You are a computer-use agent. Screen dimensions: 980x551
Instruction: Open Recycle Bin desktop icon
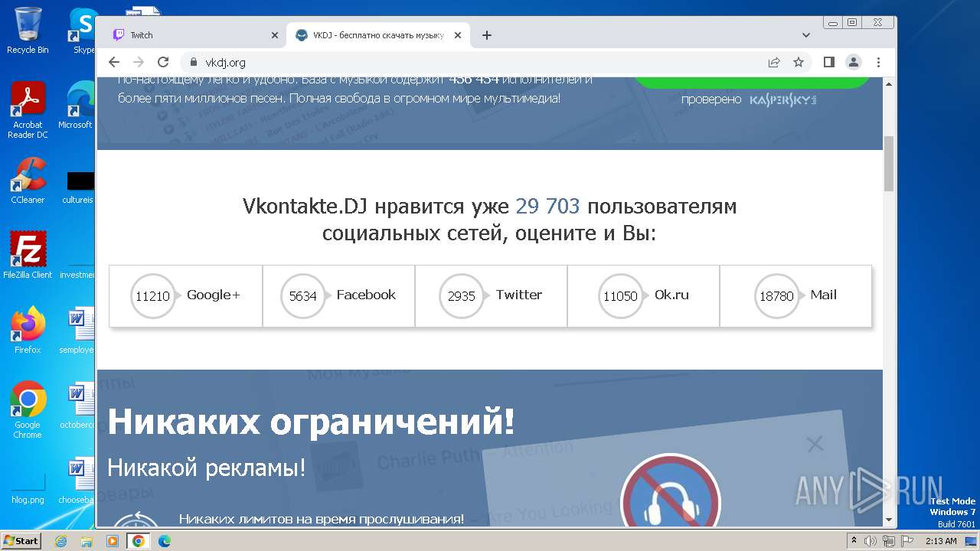click(28, 31)
